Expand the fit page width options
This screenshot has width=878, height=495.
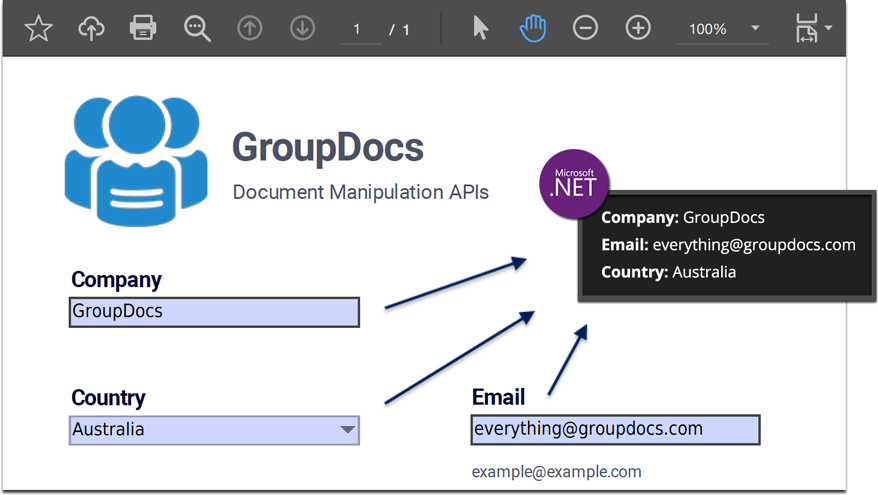click(814, 29)
